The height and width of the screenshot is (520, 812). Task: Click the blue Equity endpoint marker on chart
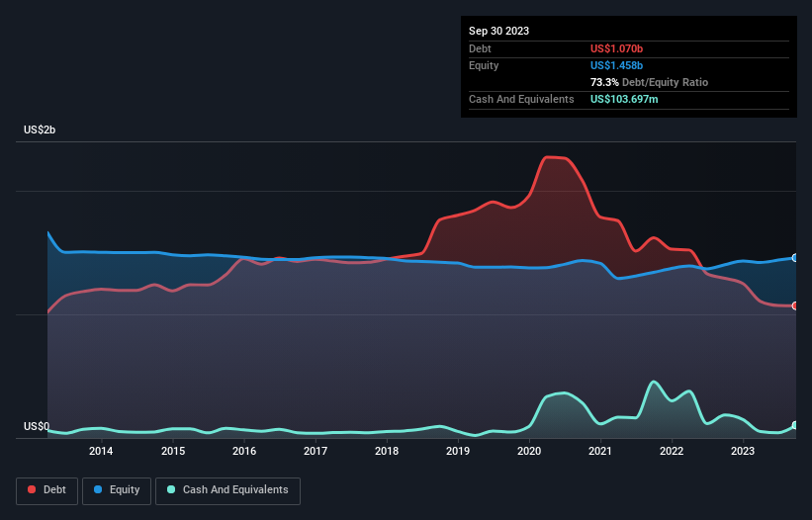pos(795,258)
